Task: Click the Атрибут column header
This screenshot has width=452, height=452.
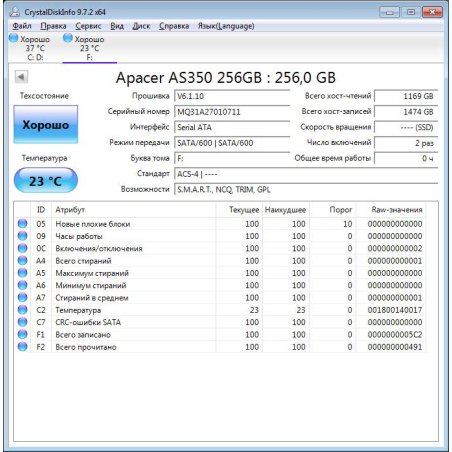Action: point(133,210)
